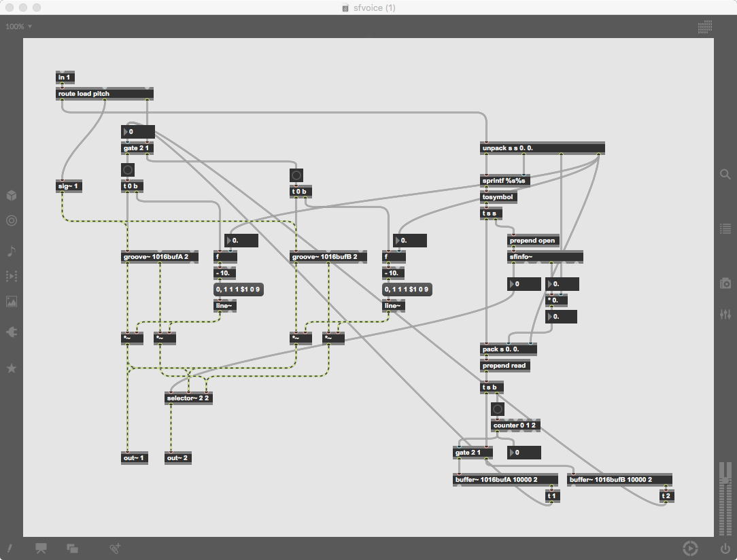Select the out~ 2 object
This screenshot has width=737, height=560.
point(178,458)
